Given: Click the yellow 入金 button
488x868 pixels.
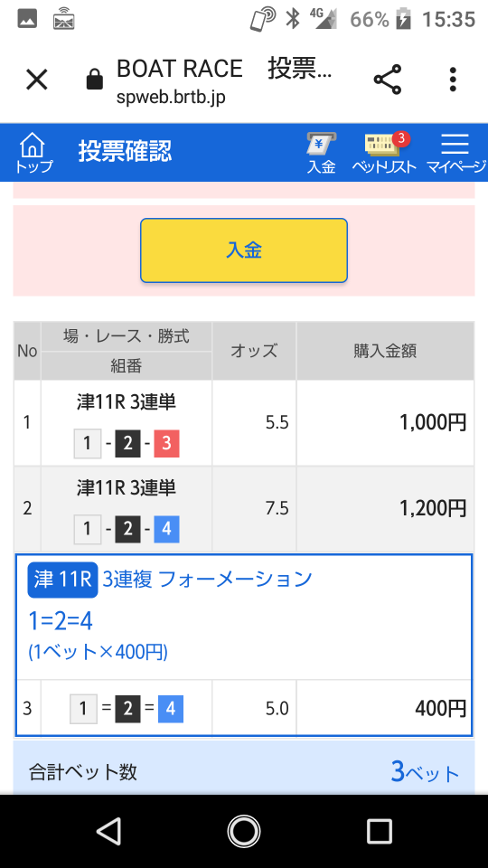Looking at the screenshot, I should [244, 250].
